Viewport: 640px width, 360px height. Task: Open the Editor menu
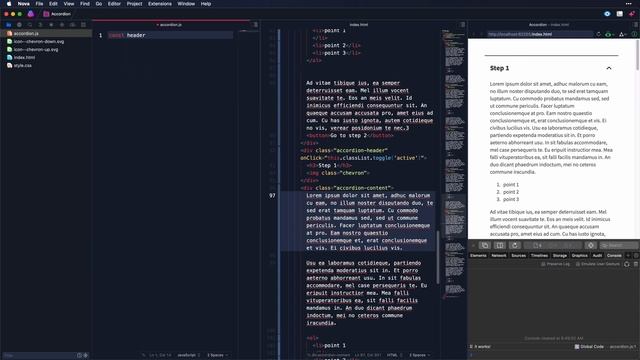pyautogui.click(x=114, y=4)
